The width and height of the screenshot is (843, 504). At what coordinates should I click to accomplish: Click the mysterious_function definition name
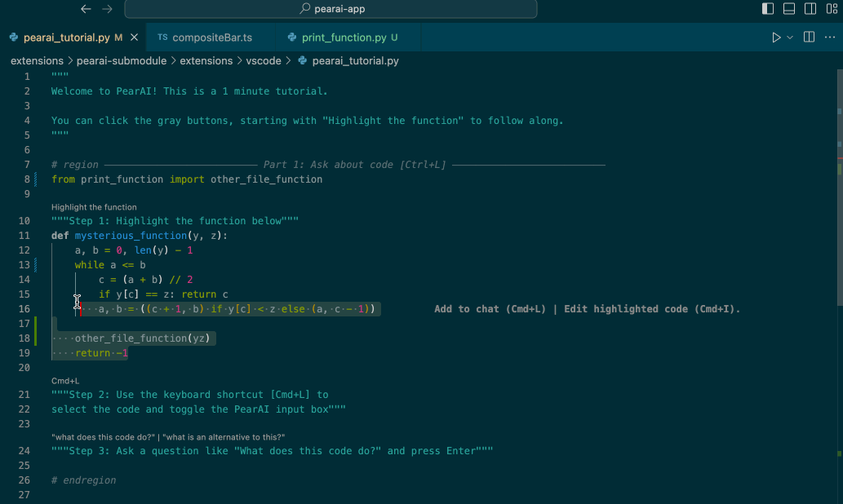(x=131, y=236)
